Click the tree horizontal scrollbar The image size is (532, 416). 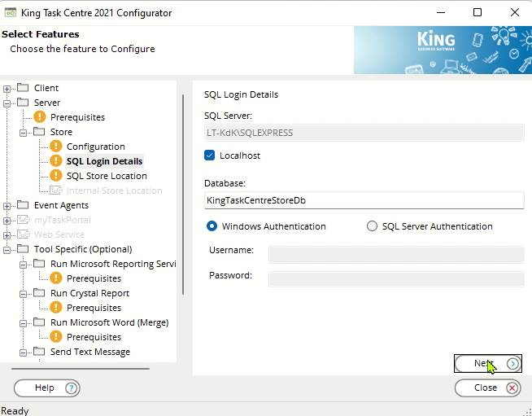[x=81, y=369]
